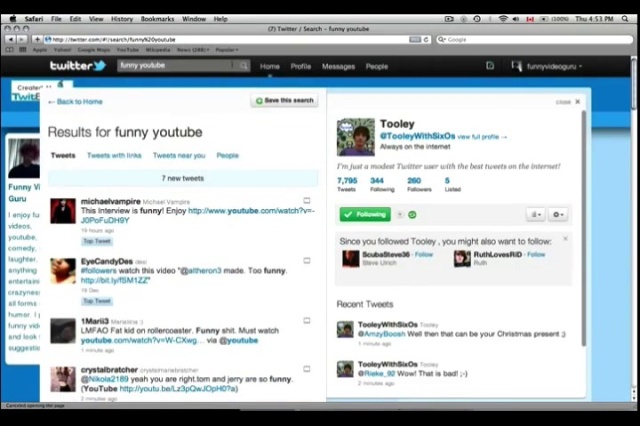Click the volume icon in menu bar
640x426 pixels.
[516, 19]
